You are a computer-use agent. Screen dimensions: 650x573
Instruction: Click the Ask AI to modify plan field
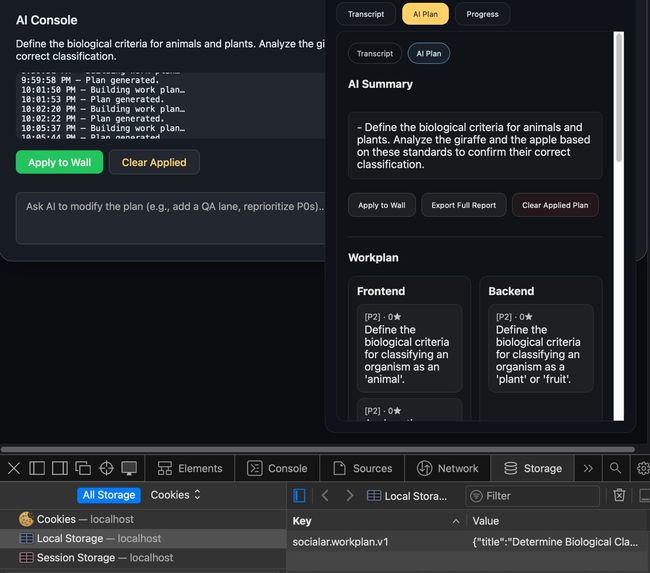(171, 218)
